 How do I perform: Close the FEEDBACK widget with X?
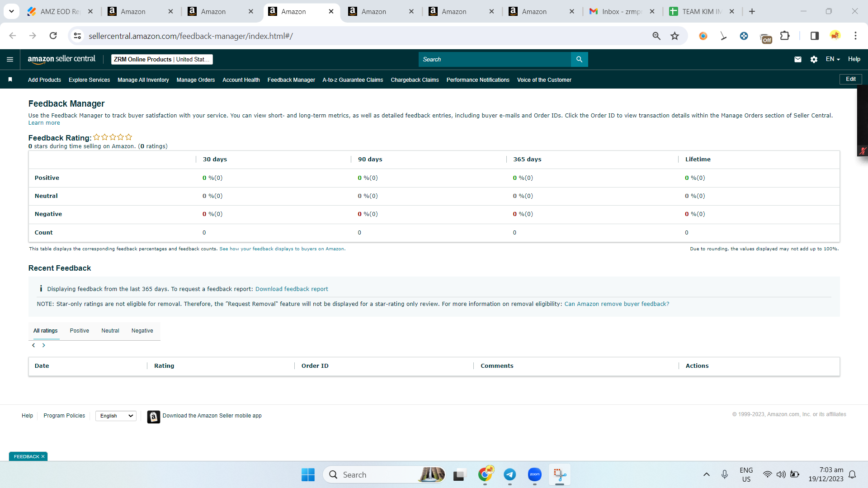(x=43, y=457)
